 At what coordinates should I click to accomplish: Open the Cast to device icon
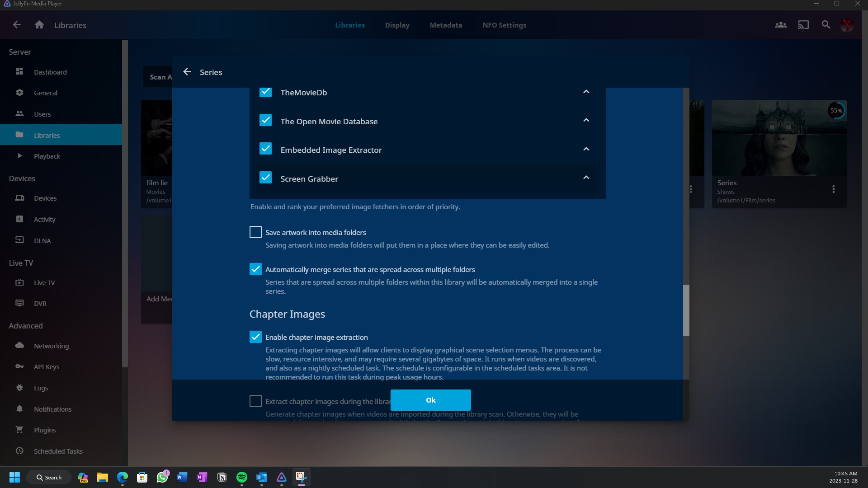(803, 25)
